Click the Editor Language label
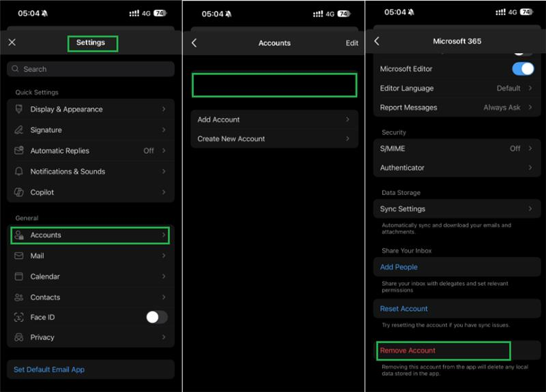The width and height of the screenshot is (546, 392). (407, 89)
